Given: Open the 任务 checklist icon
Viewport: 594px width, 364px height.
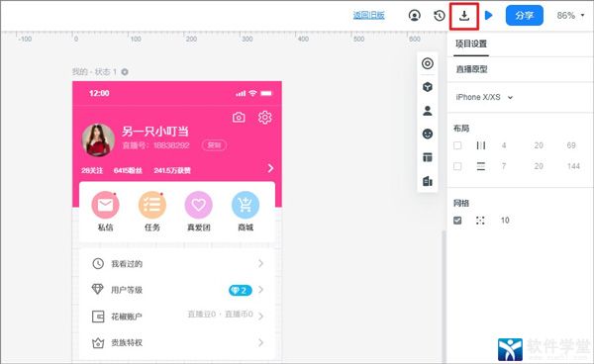Looking at the screenshot, I should pyautogui.click(x=151, y=205).
